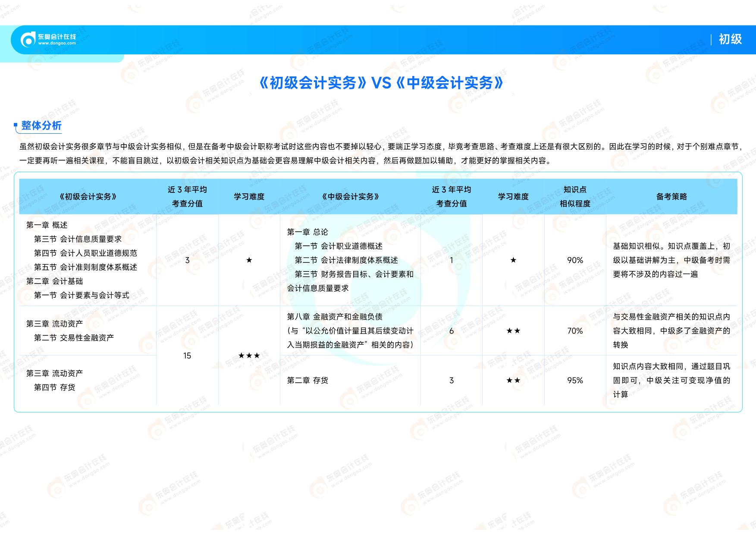
Task: Select the 整体分析 section heading
Action: (41, 126)
